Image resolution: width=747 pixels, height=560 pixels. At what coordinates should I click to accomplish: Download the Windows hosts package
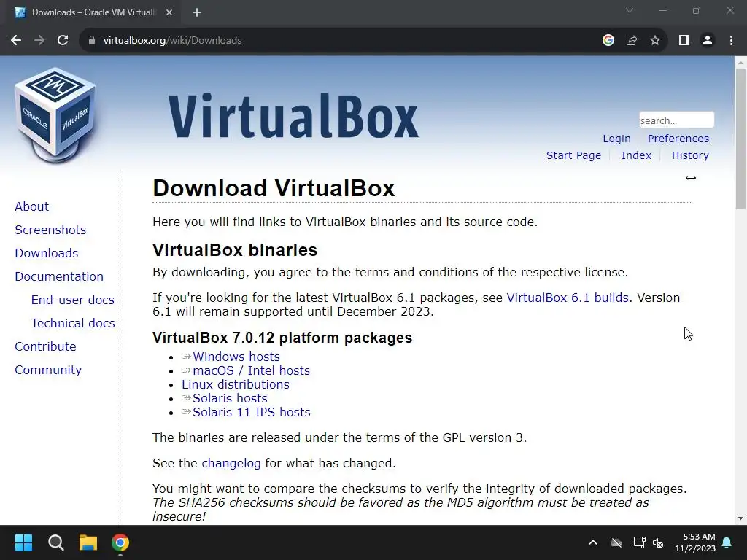(236, 357)
